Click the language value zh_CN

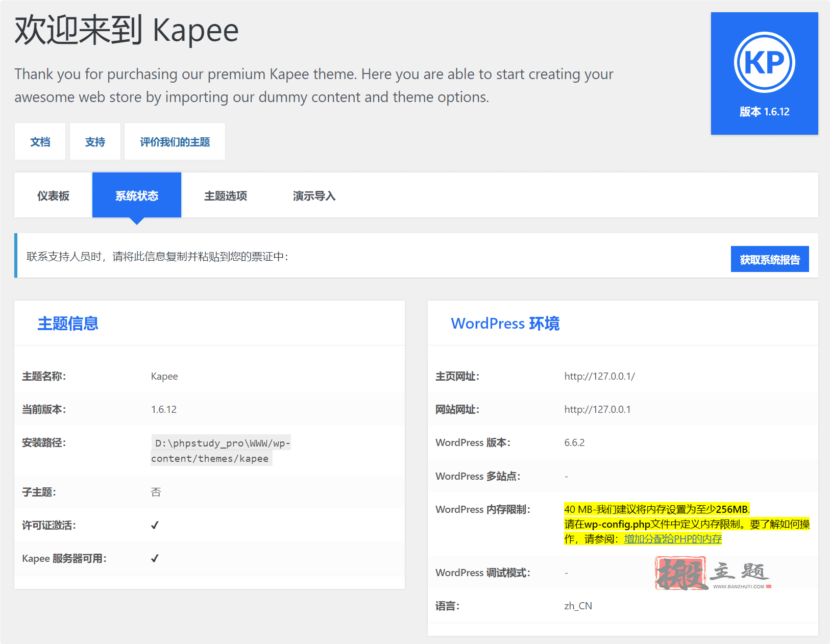pos(578,606)
